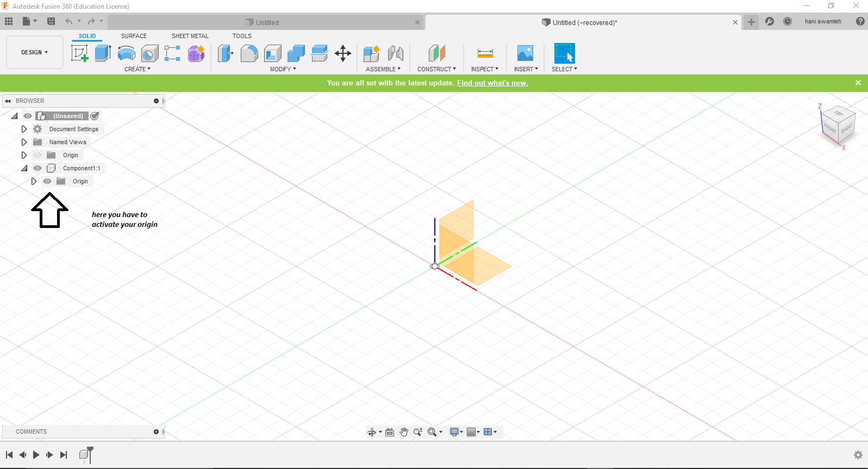The image size is (868, 469).
Task: Open the Data Panel grid icon
Action: 9,21
